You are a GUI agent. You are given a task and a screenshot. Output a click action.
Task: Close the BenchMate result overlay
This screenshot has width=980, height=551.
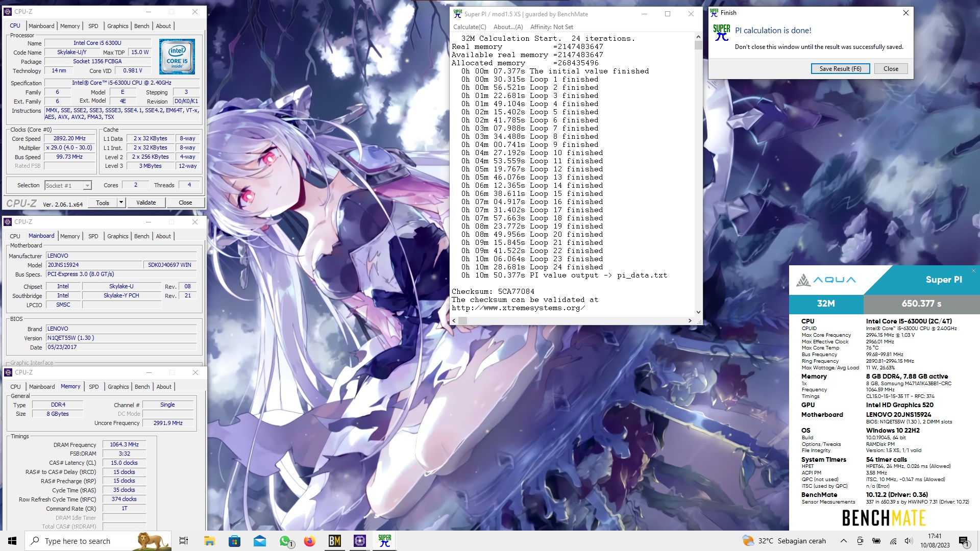pos(973,271)
